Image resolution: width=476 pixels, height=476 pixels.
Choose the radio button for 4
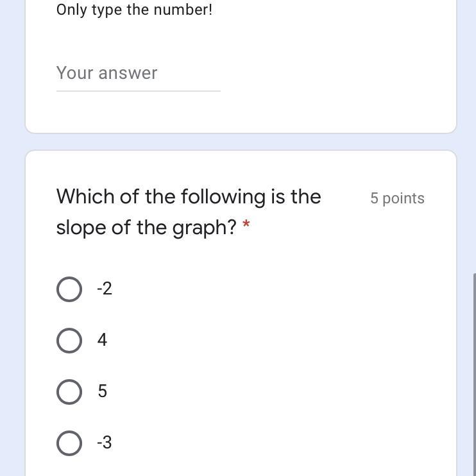click(x=69, y=341)
